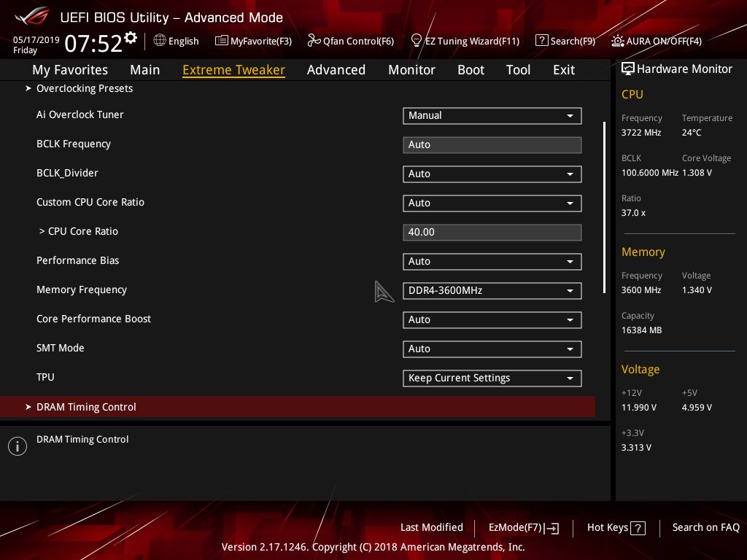Change language via English button
The image size is (747, 560).
pyautogui.click(x=177, y=41)
